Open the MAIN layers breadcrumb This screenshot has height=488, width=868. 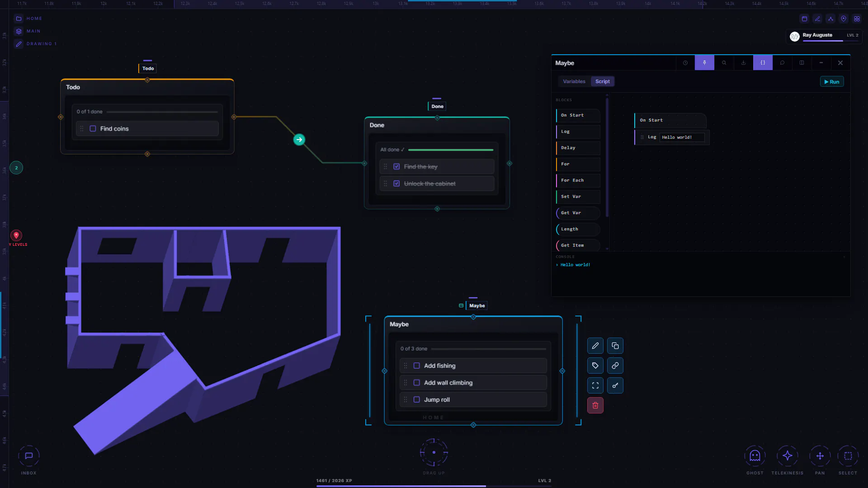click(x=27, y=31)
